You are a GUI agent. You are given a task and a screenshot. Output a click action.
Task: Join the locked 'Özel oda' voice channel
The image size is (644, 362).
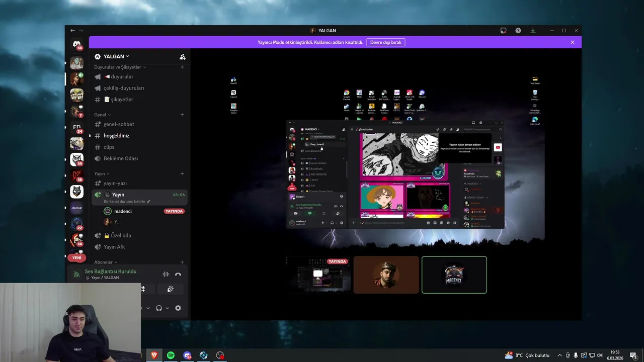point(139,235)
